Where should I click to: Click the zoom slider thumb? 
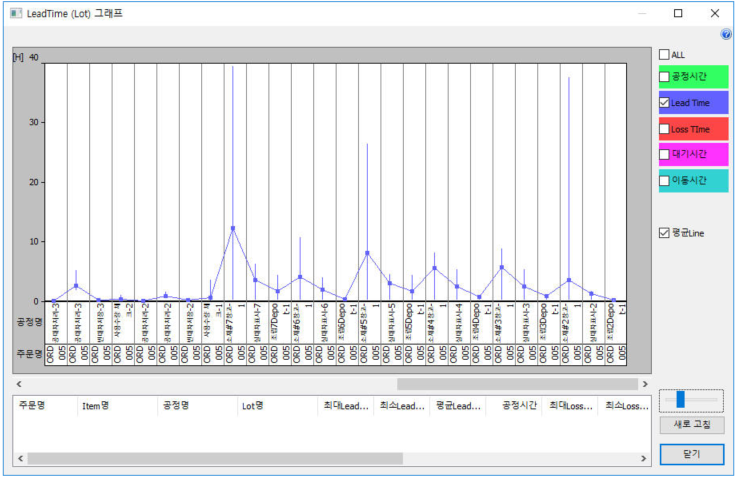click(x=681, y=399)
